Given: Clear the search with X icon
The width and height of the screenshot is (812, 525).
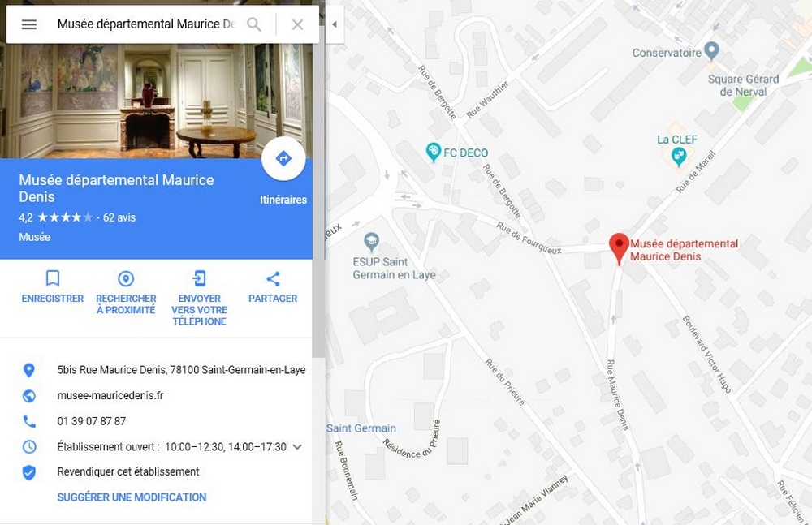Looking at the screenshot, I should click(297, 24).
